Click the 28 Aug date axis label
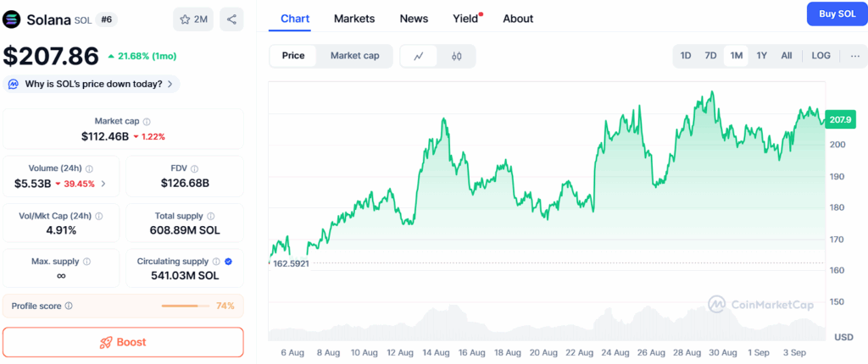The height and width of the screenshot is (364, 868). 687,352
